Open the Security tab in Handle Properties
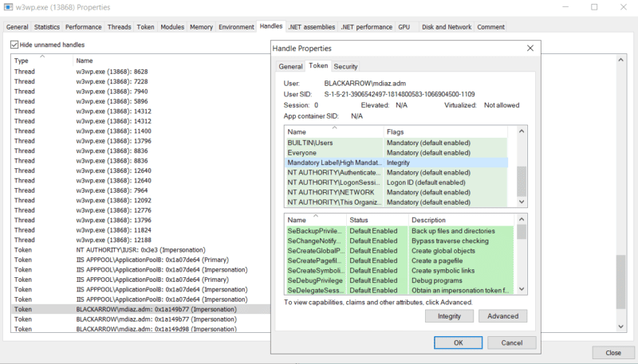The width and height of the screenshot is (638, 364). click(x=345, y=66)
